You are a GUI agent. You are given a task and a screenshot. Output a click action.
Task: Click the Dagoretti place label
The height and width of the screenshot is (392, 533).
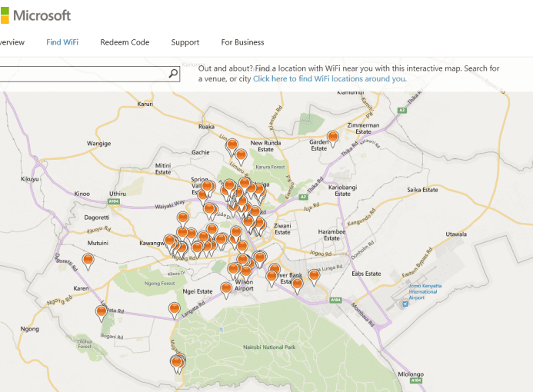pyautogui.click(x=97, y=218)
